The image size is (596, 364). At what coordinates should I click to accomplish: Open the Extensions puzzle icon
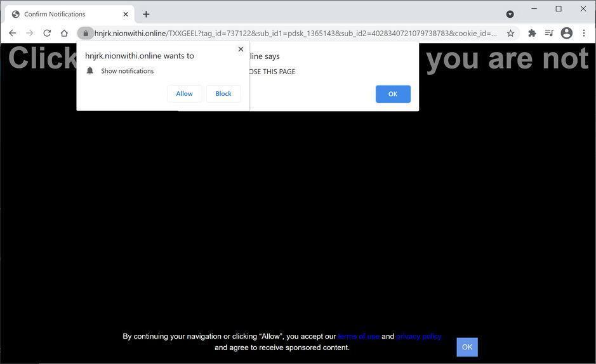532,33
